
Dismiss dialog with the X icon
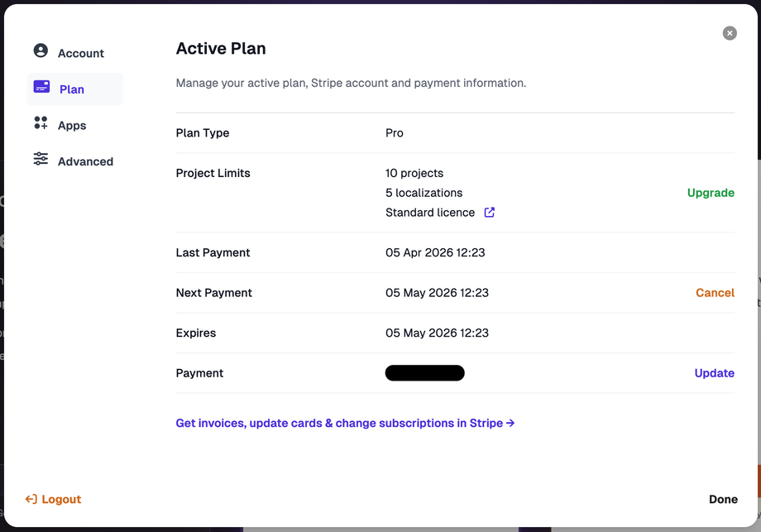[729, 32]
